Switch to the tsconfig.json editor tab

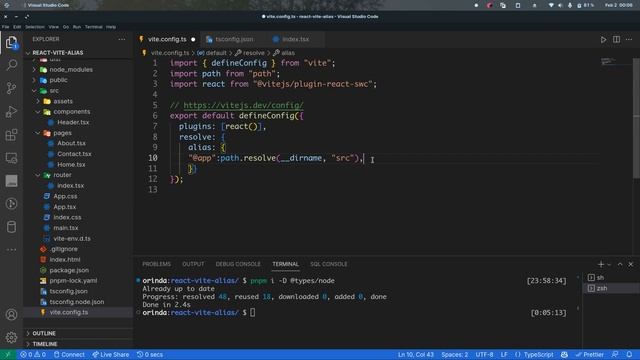(x=234, y=39)
